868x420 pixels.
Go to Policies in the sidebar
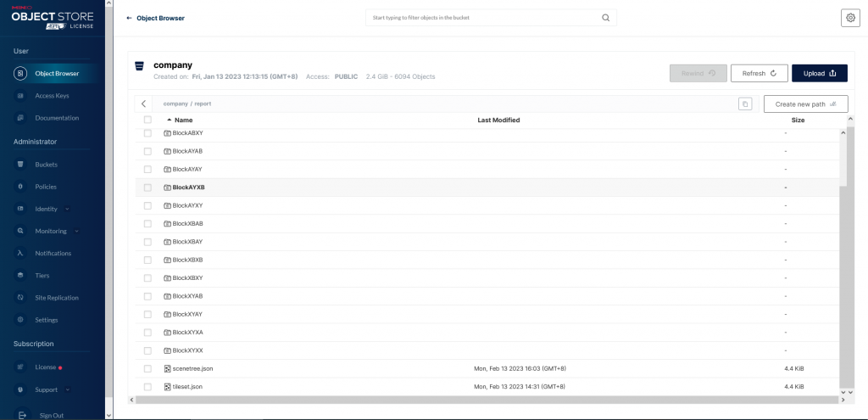(x=46, y=187)
